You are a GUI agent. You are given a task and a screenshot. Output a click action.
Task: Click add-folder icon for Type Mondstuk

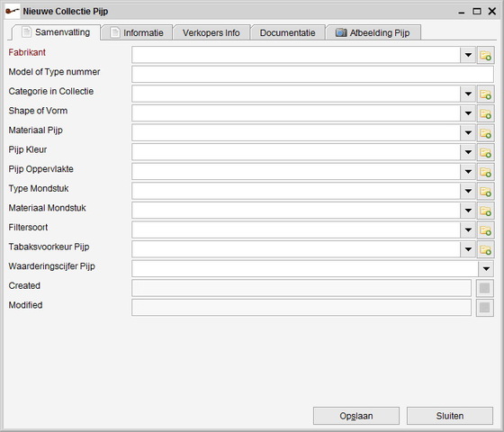pyautogui.click(x=485, y=191)
